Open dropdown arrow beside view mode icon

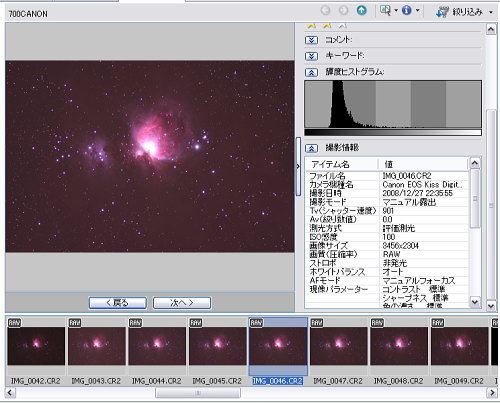(396, 11)
